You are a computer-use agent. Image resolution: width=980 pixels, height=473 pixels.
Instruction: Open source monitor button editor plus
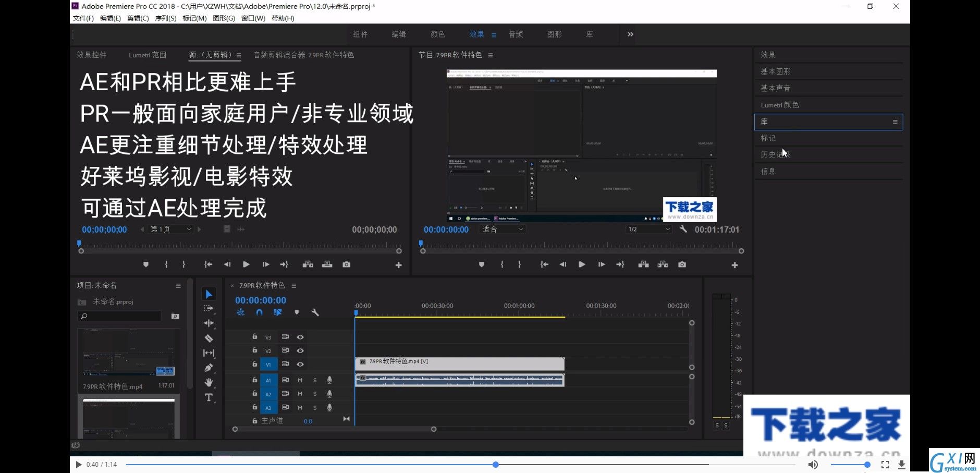[x=399, y=265]
